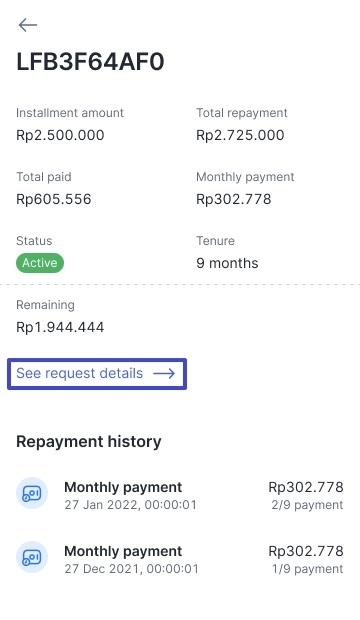Viewport: 360px width, 620px height.
Task: Click the Rp2.500.000 installment amount
Action: pyautogui.click(x=60, y=135)
